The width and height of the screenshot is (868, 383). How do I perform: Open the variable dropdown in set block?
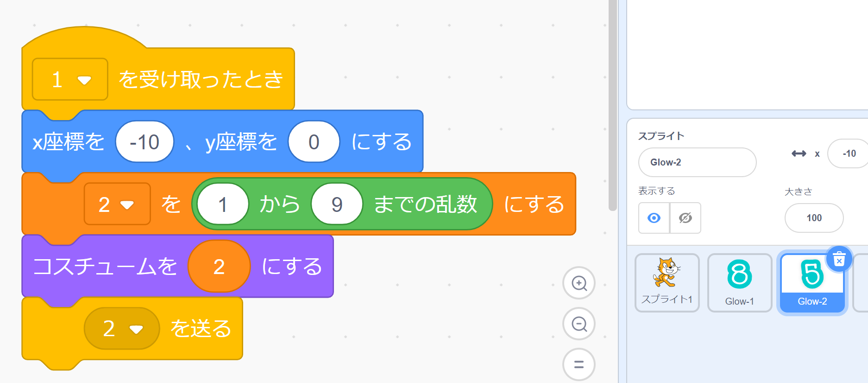click(x=117, y=204)
